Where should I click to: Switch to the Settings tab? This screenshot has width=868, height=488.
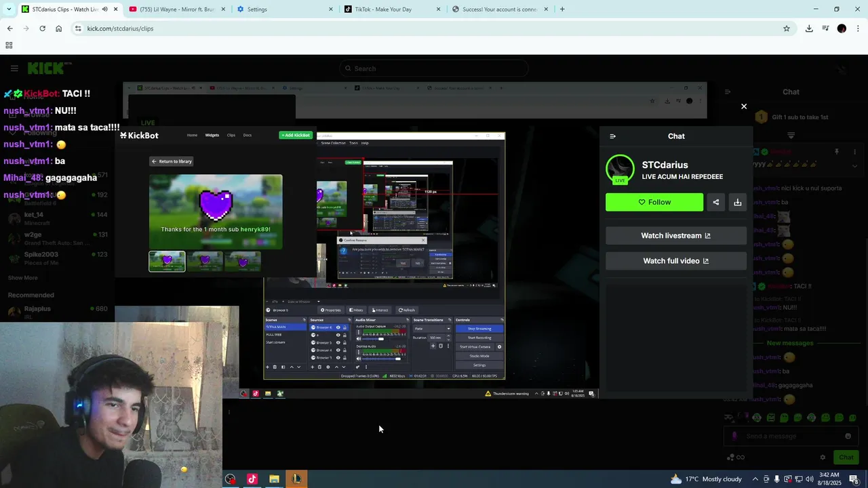point(285,9)
